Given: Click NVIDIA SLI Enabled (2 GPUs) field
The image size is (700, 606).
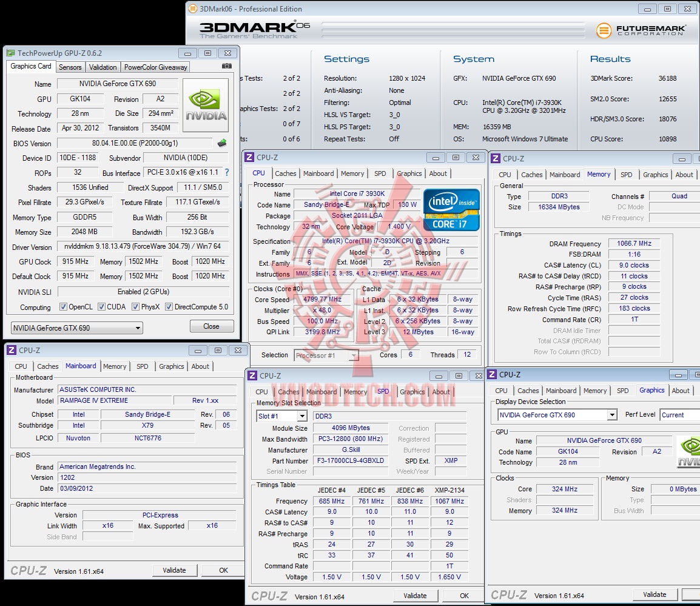Looking at the screenshot, I should pyautogui.click(x=143, y=292).
